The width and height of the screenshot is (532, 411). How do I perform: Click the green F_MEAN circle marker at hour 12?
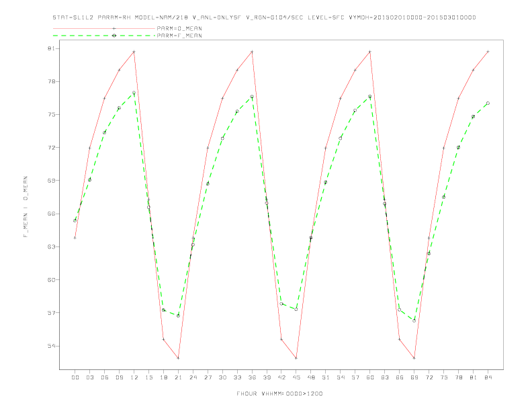click(x=134, y=93)
